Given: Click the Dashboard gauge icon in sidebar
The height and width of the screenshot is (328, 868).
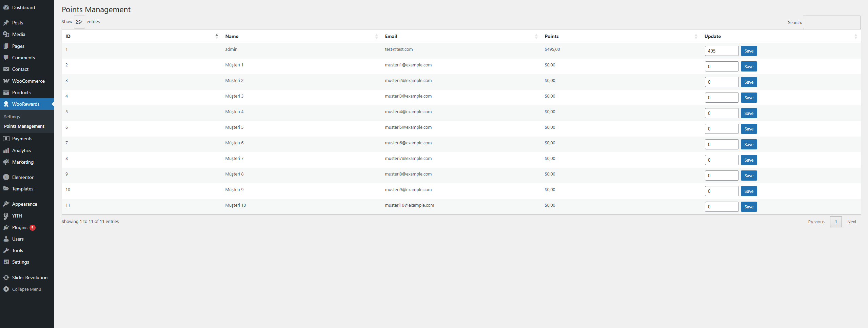Looking at the screenshot, I should (6, 7).
